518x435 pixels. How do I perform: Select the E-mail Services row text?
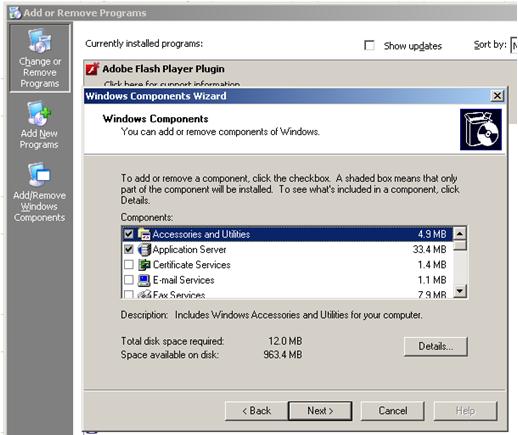pos(183,280)
